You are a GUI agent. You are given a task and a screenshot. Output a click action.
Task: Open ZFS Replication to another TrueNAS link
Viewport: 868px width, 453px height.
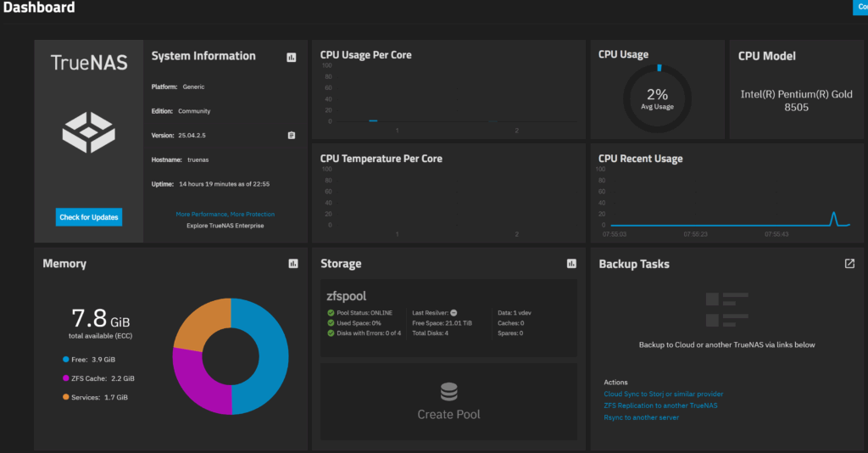(x=660, y=405)
